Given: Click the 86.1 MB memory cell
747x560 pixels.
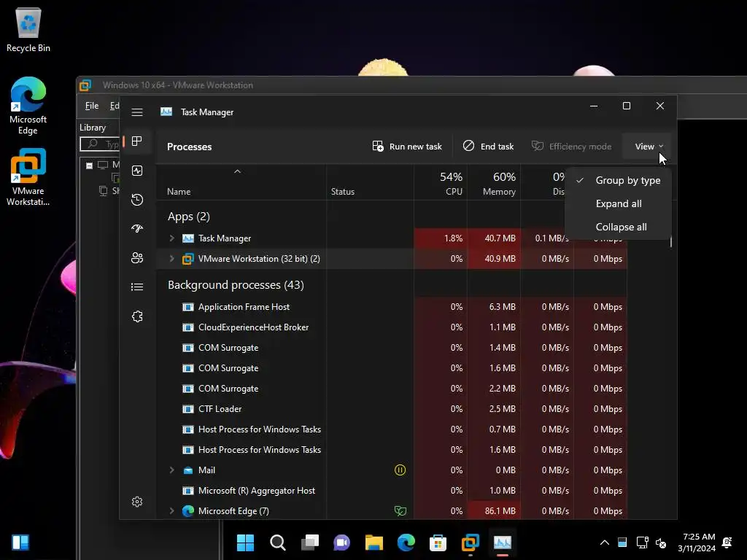Looking at the screenshot, I should pos(494,511).
